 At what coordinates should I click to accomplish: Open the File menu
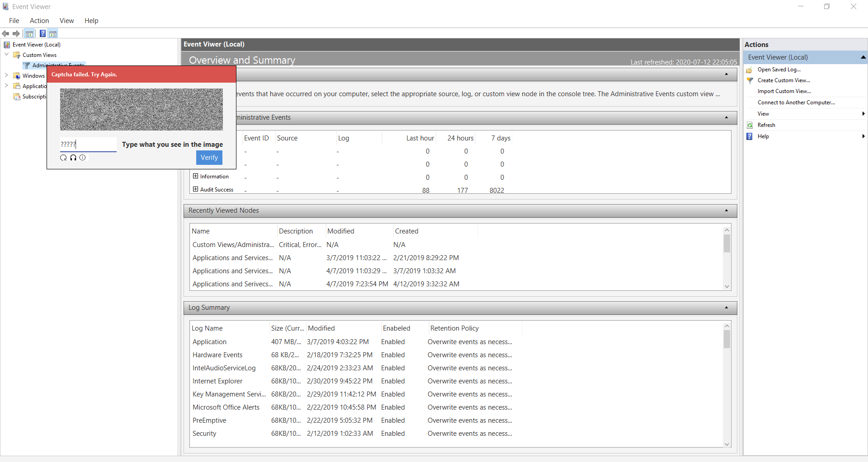(14, 21)
